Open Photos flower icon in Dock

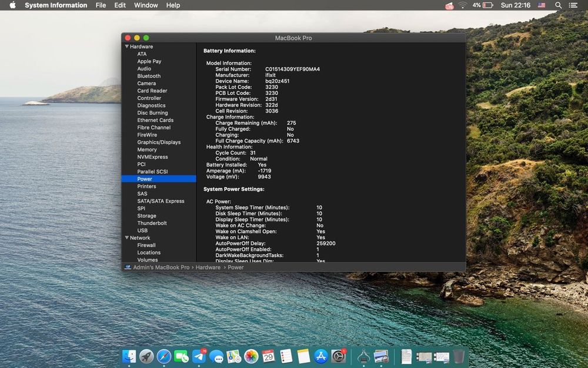point(251,356)
